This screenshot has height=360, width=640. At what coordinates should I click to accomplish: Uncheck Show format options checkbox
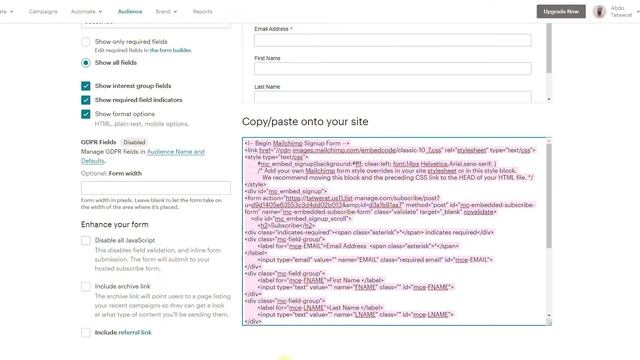click(x=86, y=114)
